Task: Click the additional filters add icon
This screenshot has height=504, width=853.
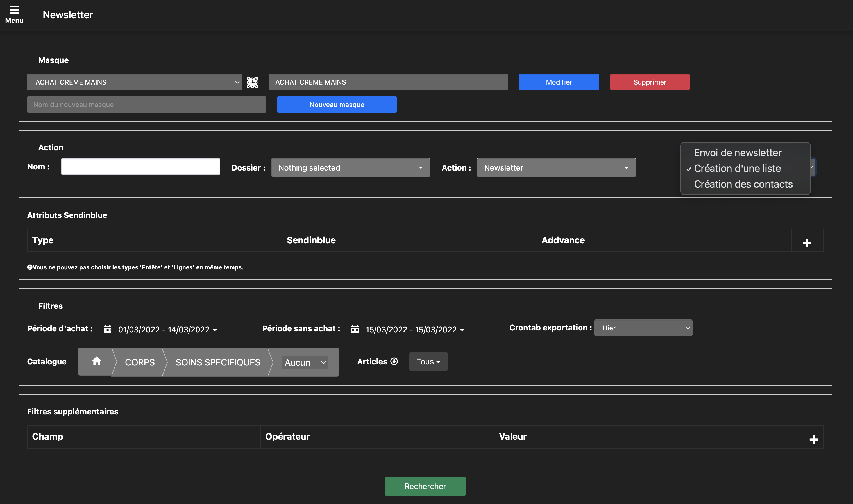Action: pyautogui.click(x=814, y=439)
